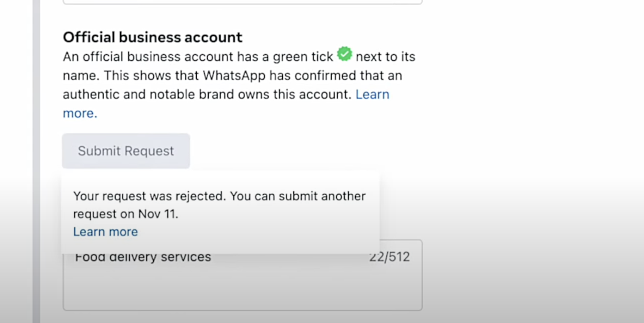Click the green verified tick badge icon
This screenshot has height=323, width=644.
pyautogui.click(x=345, y=54)
